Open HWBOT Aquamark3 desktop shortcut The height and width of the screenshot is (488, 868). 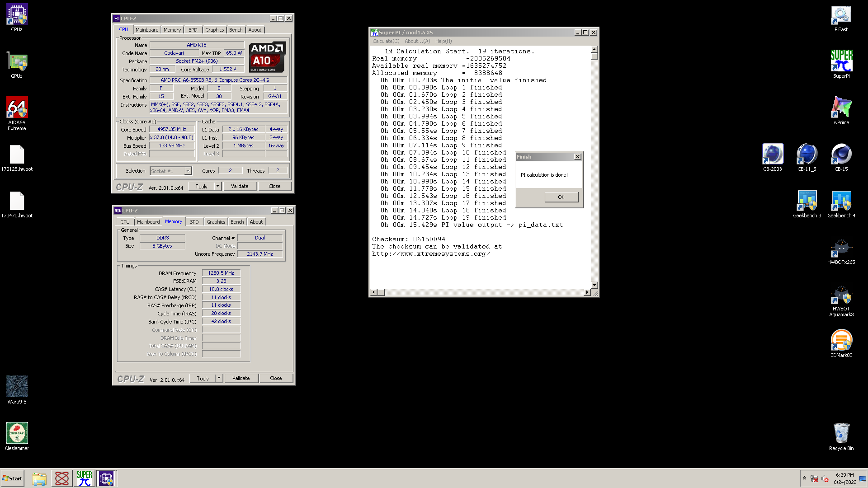click(841, 301)
